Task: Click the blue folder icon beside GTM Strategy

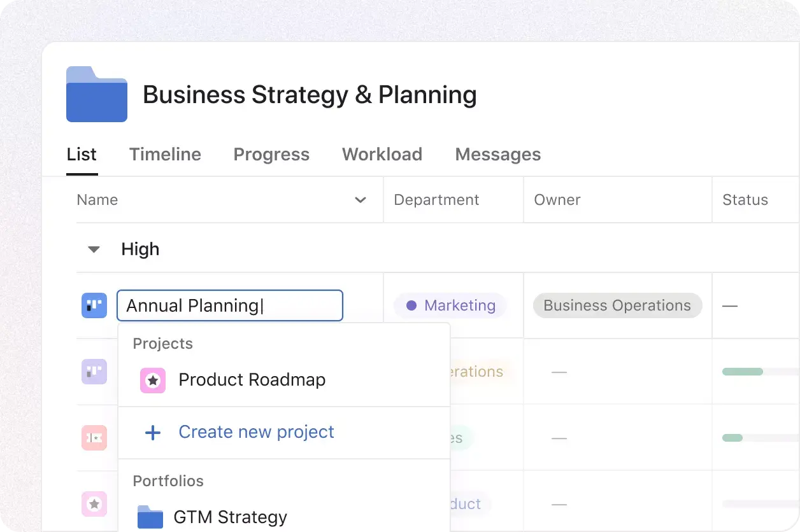Action: (150, 517)
